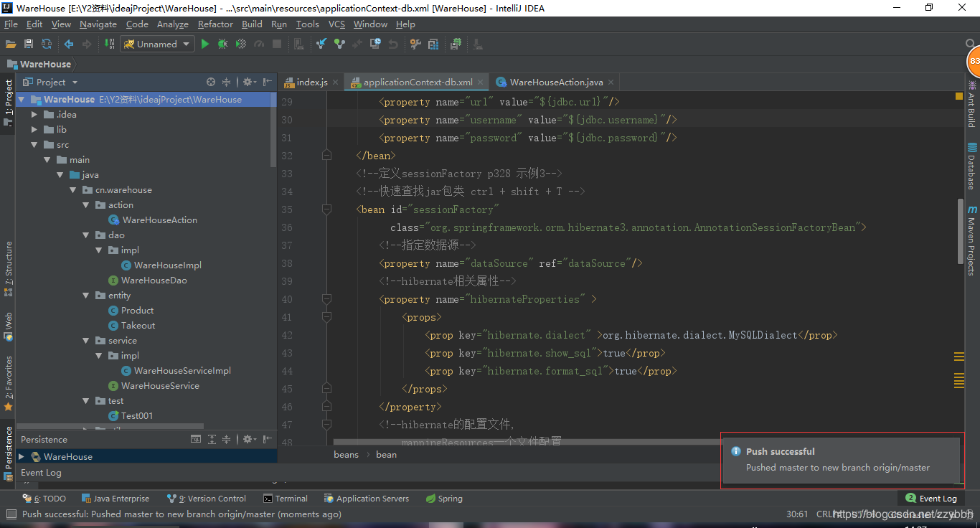980x528 pixels.
Task: Toggle tool window buttons at the bottom-left corner
Action: 11,514
